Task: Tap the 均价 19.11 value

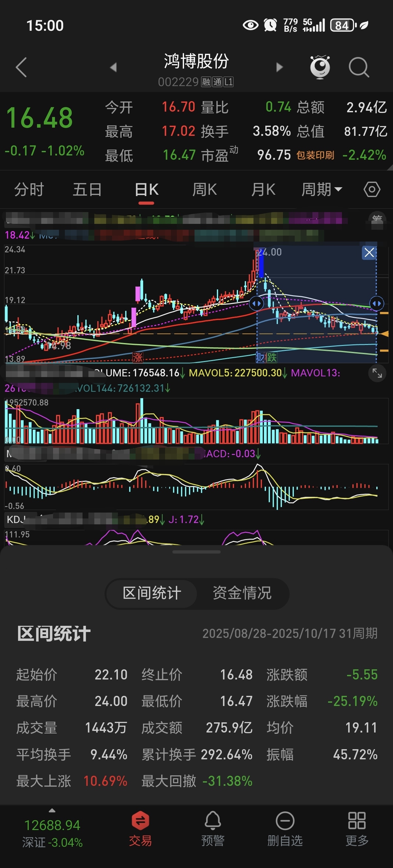Action: 361,728
